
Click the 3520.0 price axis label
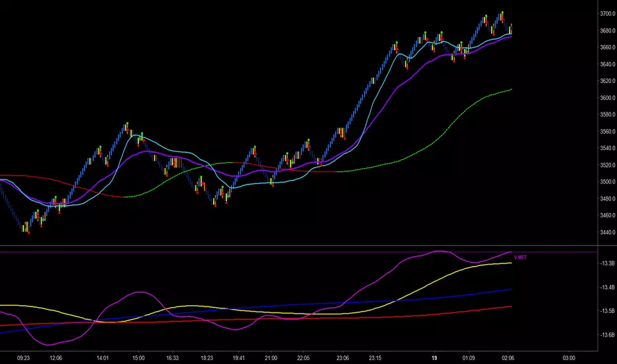tap(608, 165)
